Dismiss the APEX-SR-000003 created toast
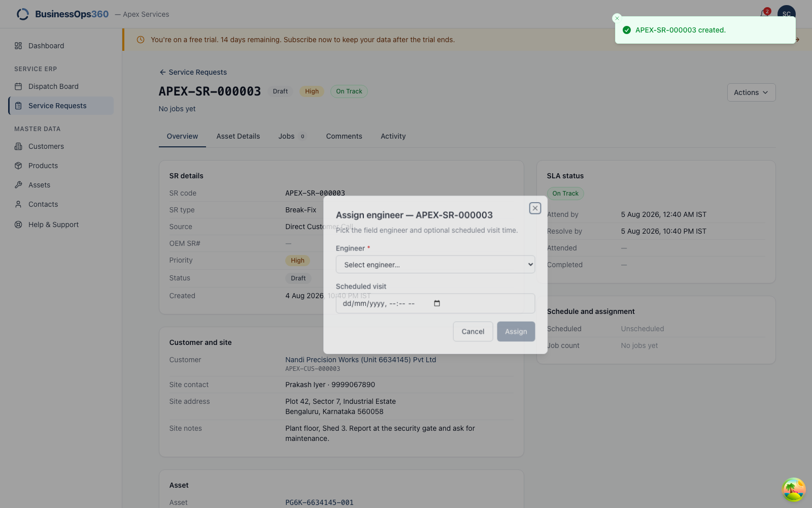Screen dimensions: 812x508 coord(617,18)
